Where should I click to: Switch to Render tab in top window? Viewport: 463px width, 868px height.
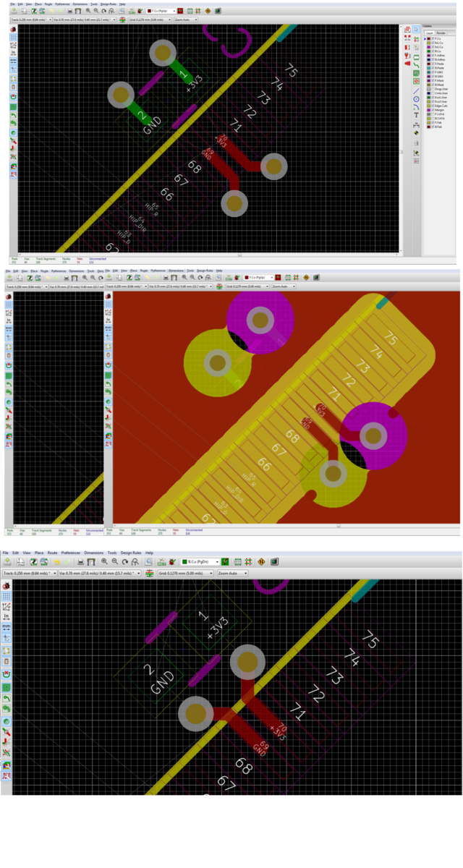[441, 33]
